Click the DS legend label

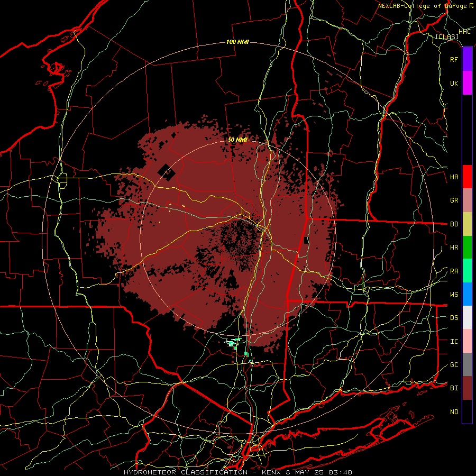(x=454, y=317)
